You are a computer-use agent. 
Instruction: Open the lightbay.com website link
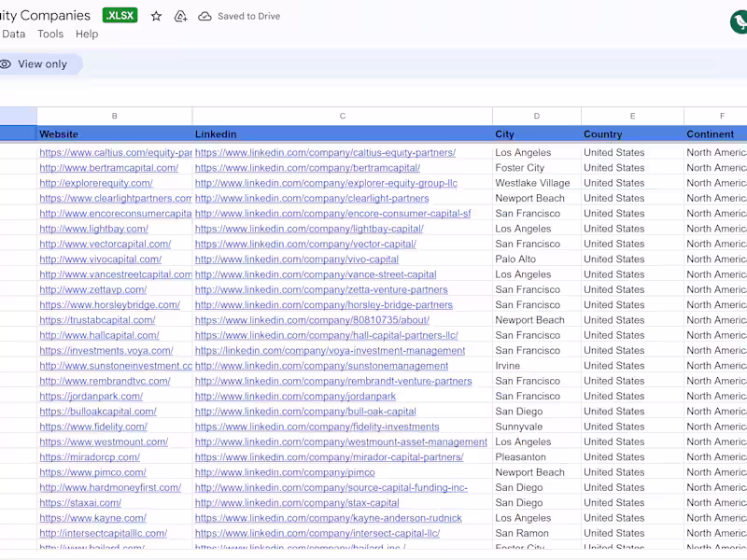pos(94,229)
